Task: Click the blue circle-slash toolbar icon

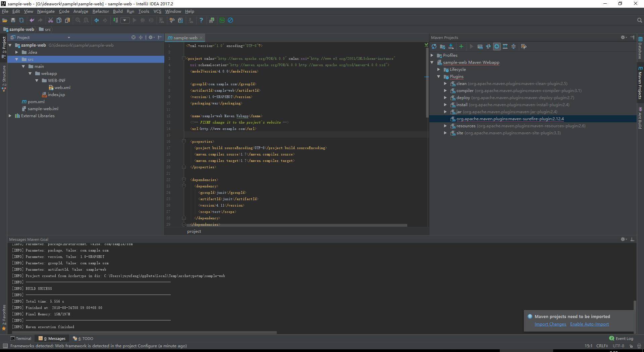Action: [x=230, y=20]
